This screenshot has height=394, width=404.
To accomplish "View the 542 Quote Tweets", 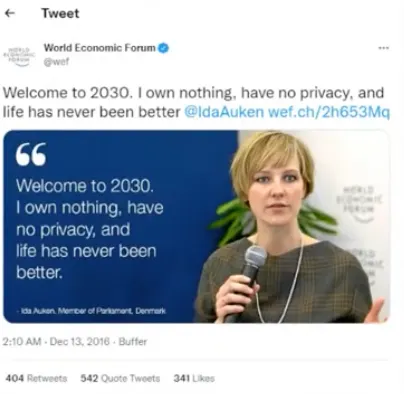I will coord(120,378).
